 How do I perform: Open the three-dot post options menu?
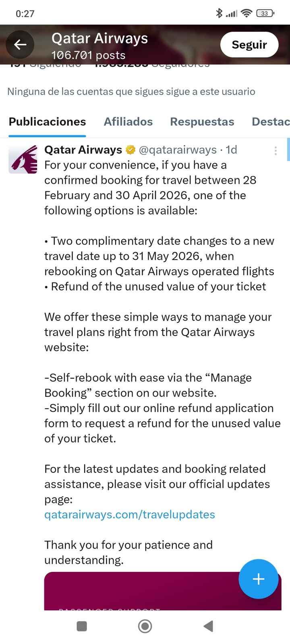click(x=275, y=151)
